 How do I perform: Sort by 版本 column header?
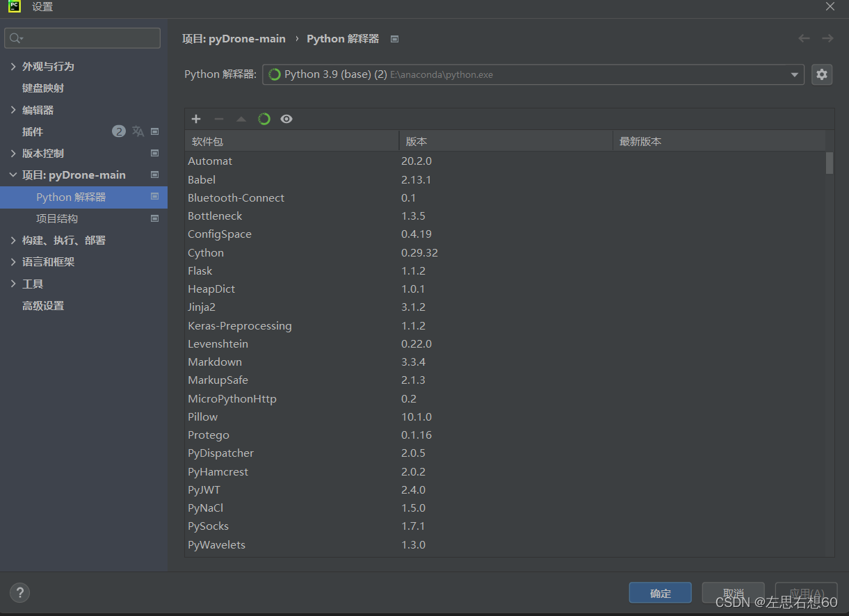tap(506, 141)
